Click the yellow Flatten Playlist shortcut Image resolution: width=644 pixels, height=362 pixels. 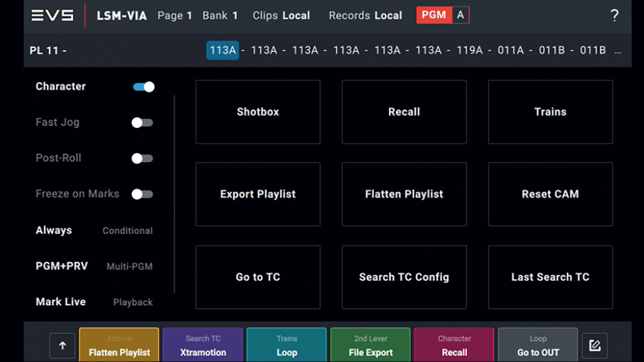(x=119, y=345)
